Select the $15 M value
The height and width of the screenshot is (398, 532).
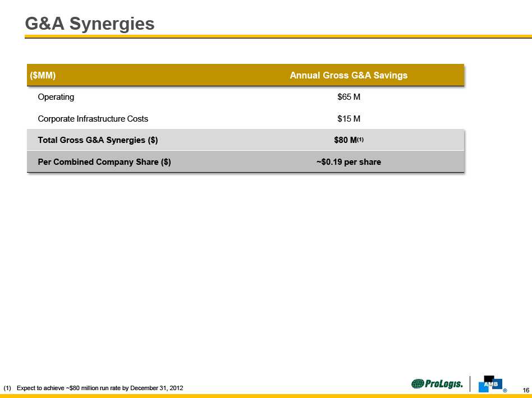point(348,119)
